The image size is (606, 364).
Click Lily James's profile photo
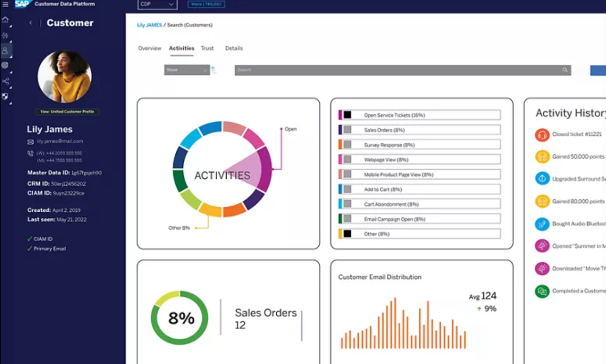(x=64, y=76)
